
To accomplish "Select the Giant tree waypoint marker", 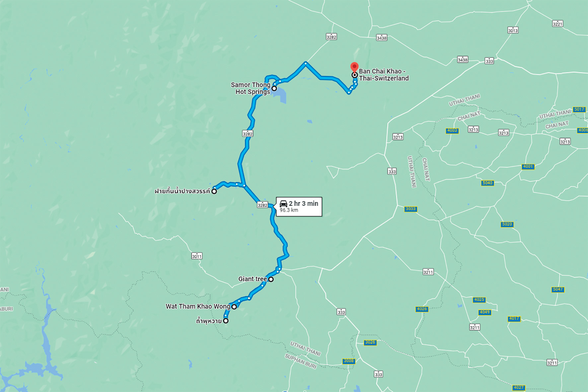I will coord(271,279).
